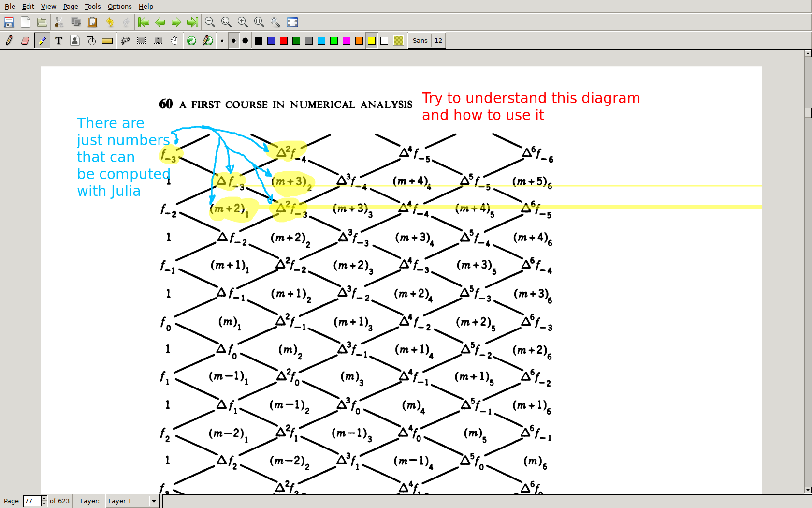Viewport: 812px width, 508px height.
Task: Toggle the Shape recognizer tool
Action: click(91, 41)
